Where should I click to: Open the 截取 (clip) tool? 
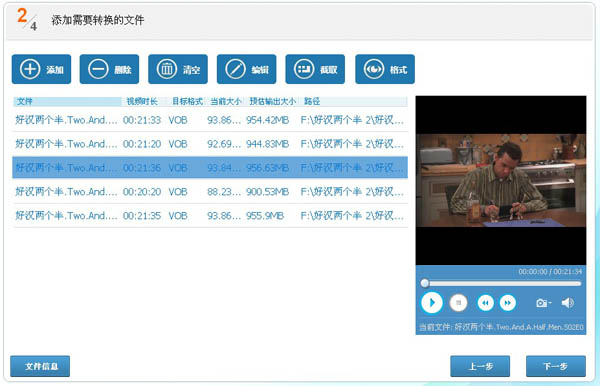click(315, 69)
